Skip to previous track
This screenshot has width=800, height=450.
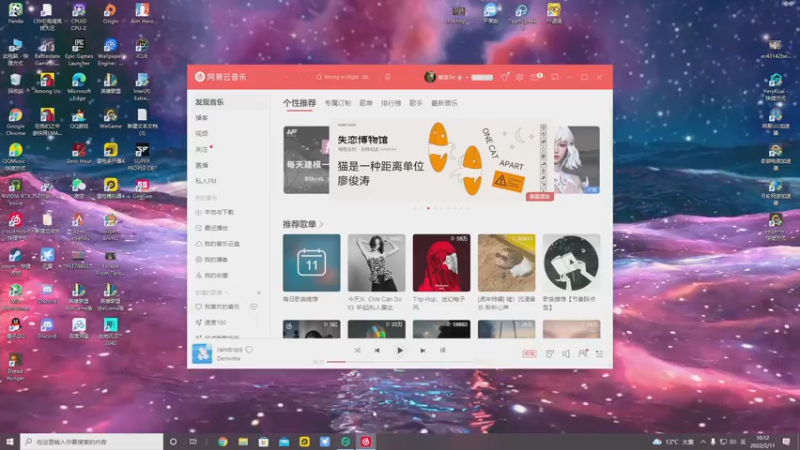click(377, 351)
